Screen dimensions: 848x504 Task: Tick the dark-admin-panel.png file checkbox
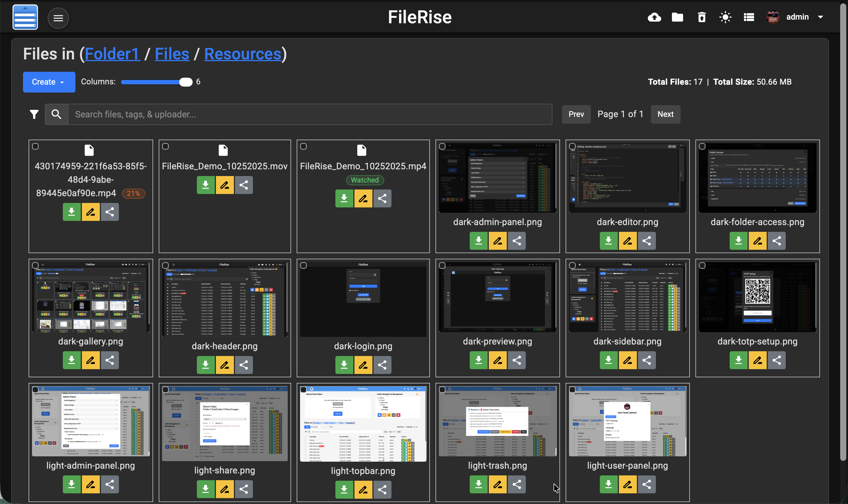pos(442,146)
